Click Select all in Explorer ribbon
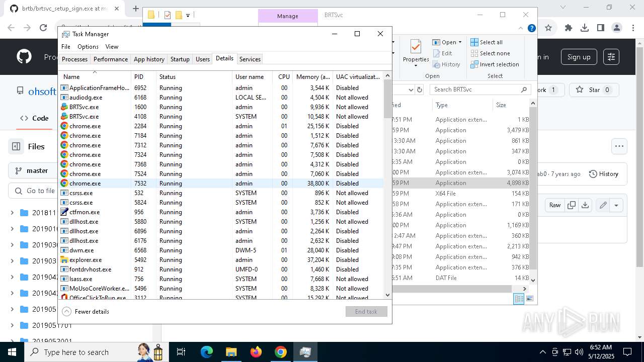The width and height of the screenshot is (644, 362). pos(487,42)
